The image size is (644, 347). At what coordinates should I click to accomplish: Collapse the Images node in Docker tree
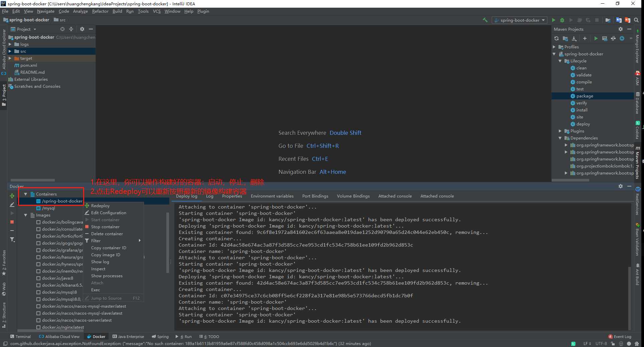tap(25, 215)
